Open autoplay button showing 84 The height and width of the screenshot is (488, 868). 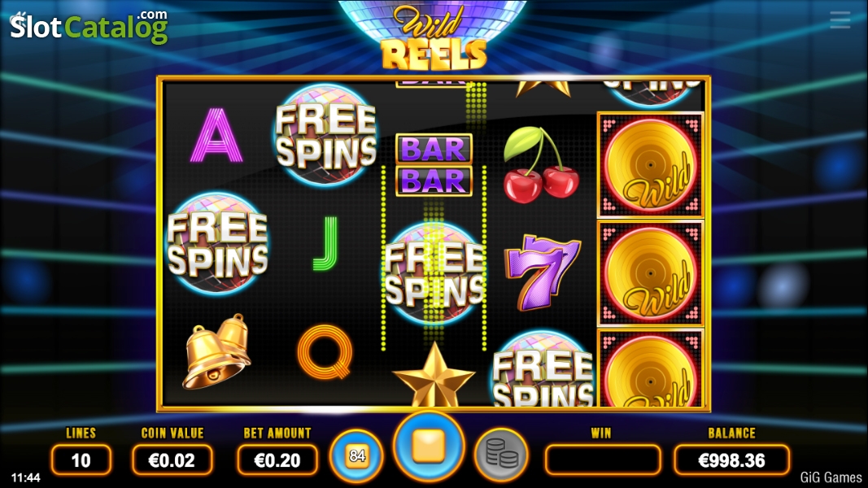tap(356, 456)
